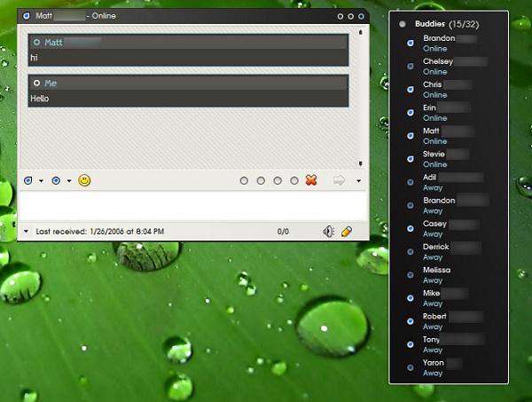Click the pencil icon in status bar
The width and height of the screenshot is (532, 402).
pos(347,232)
